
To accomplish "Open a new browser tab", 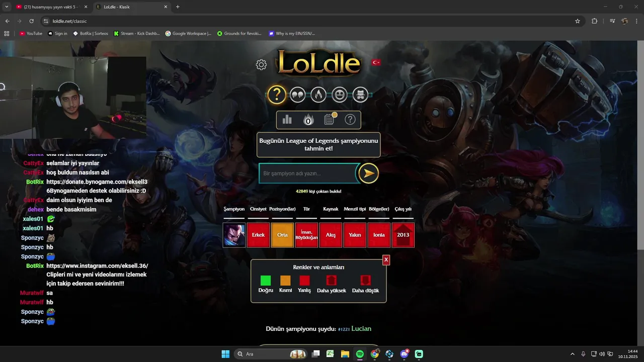I will tap(178, 7).
